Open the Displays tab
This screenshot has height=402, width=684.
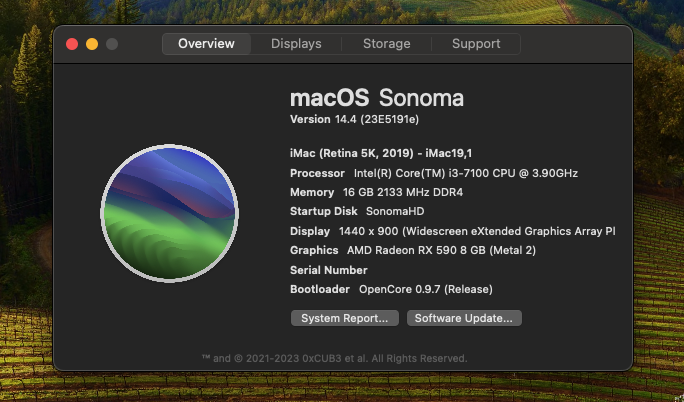tap(296, 44)
